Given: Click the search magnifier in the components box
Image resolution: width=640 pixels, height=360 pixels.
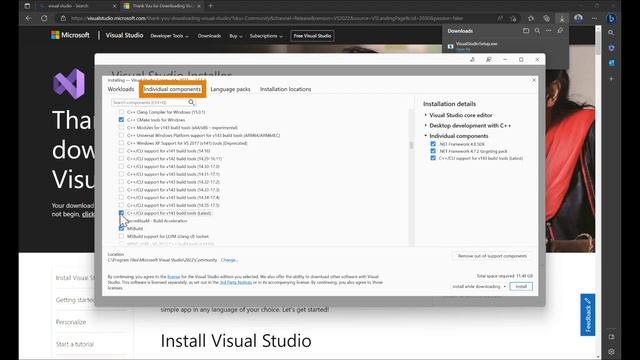Looking at the screenshot, I should (x=191, y=102).
